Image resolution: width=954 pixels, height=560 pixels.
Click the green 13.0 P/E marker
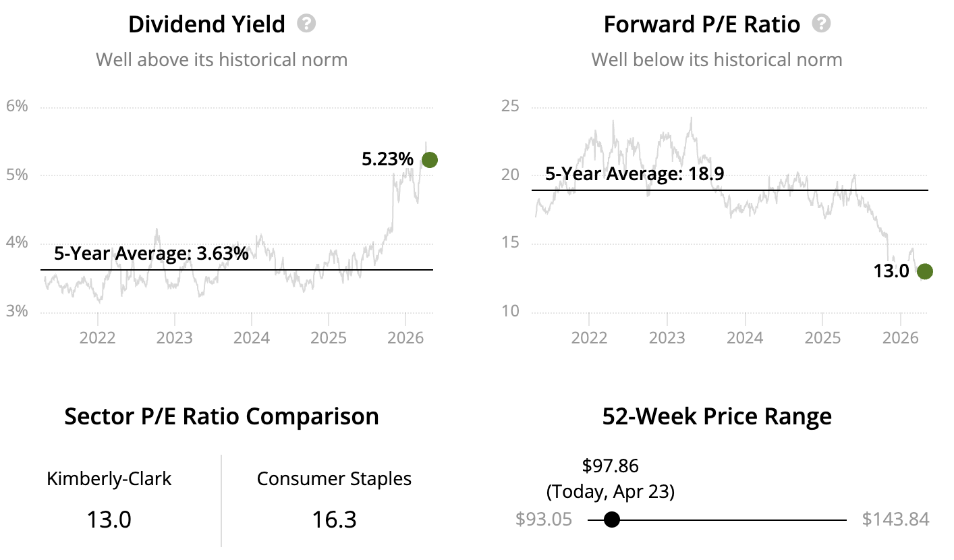(x=924, y=271)
